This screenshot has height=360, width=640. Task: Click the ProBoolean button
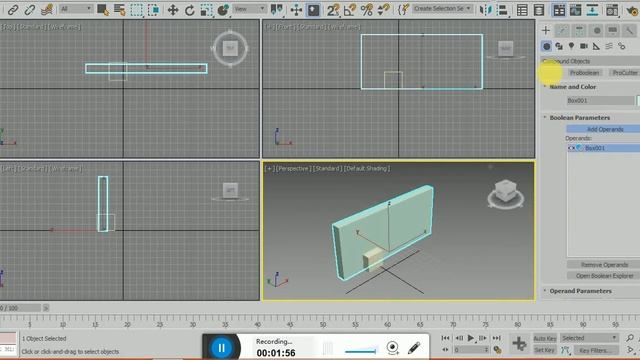click(584, 73)
